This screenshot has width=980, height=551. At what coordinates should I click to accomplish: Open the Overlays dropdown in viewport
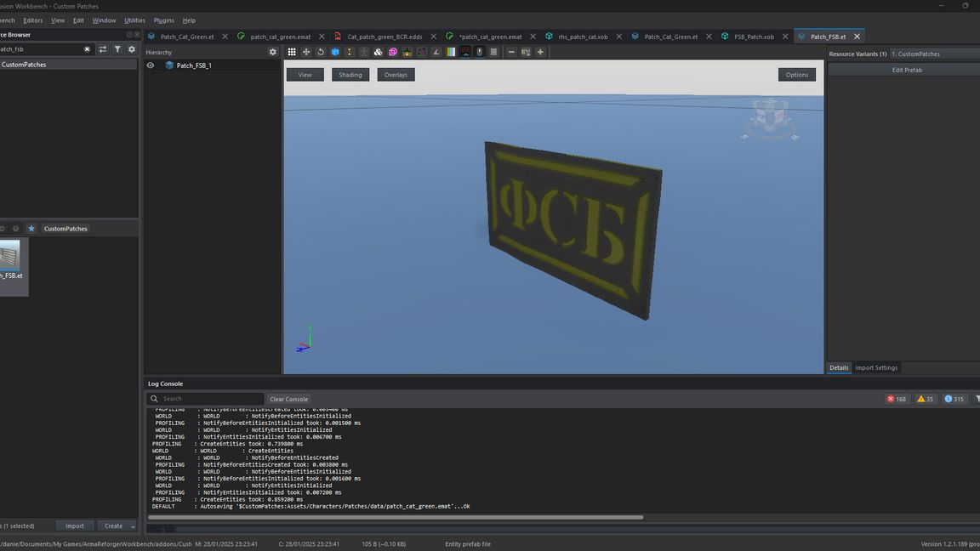[396, 75]
